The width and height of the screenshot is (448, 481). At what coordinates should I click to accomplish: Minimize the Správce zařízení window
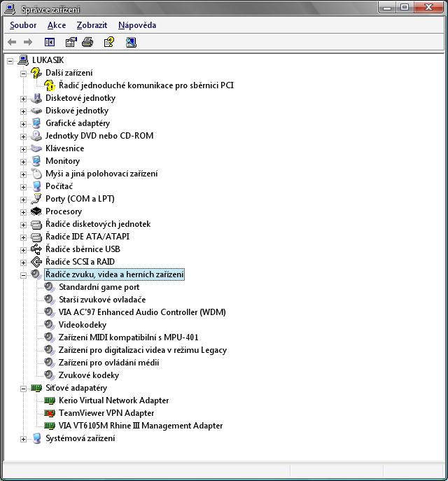(387, 8)
